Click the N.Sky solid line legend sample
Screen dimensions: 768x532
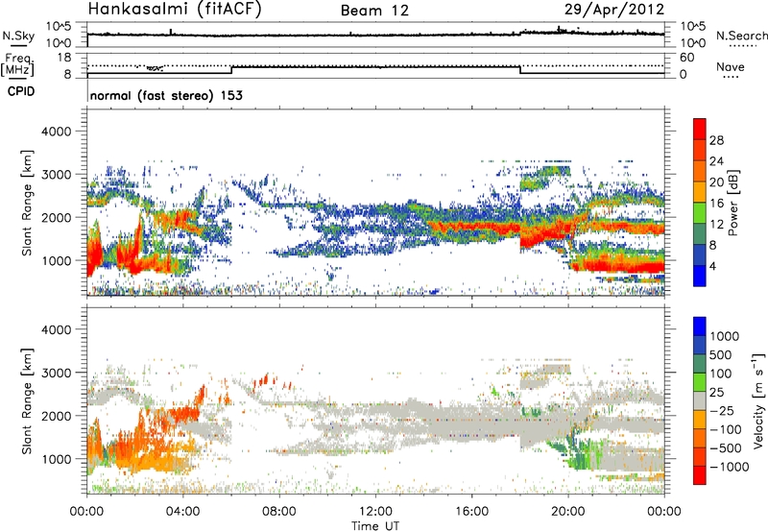pos(18,45)
